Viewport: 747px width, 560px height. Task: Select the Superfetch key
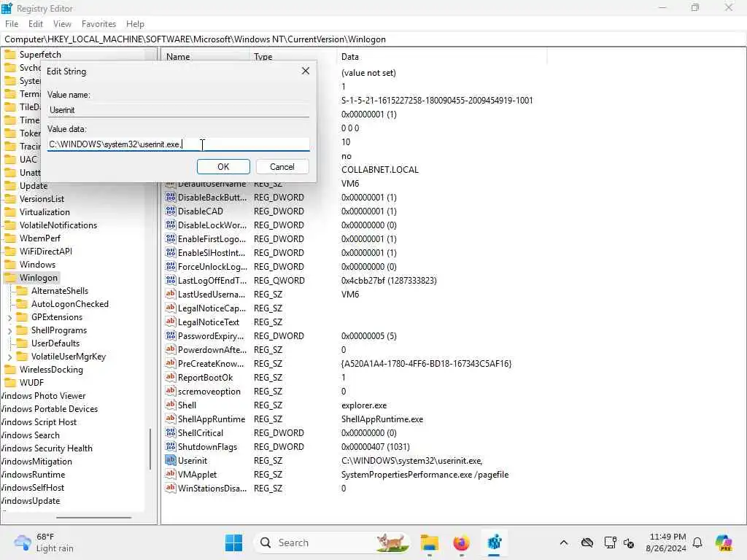(x=41, y=54)
